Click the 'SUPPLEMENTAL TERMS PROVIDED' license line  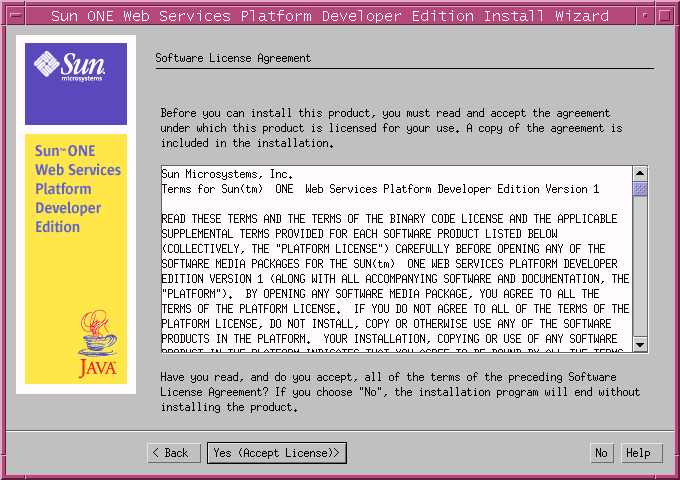coord(359,234)
